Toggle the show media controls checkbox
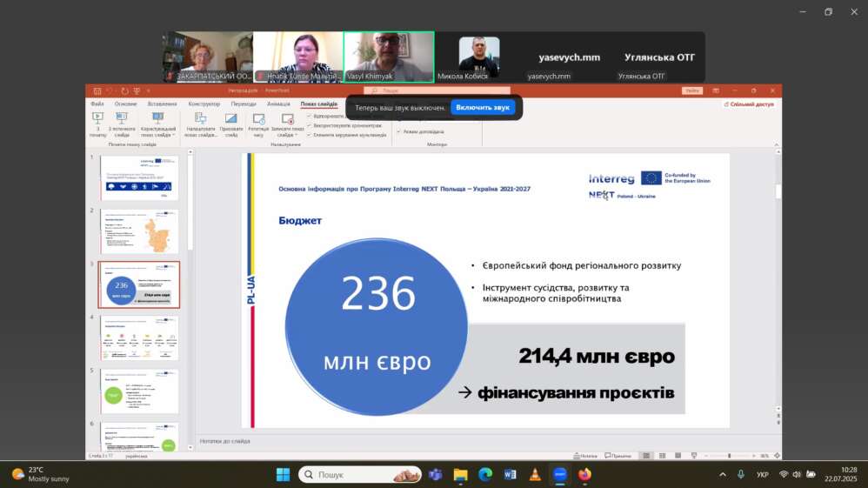This screenshot has height=488, width=868. pyautogui.click(x=310, y=135)
